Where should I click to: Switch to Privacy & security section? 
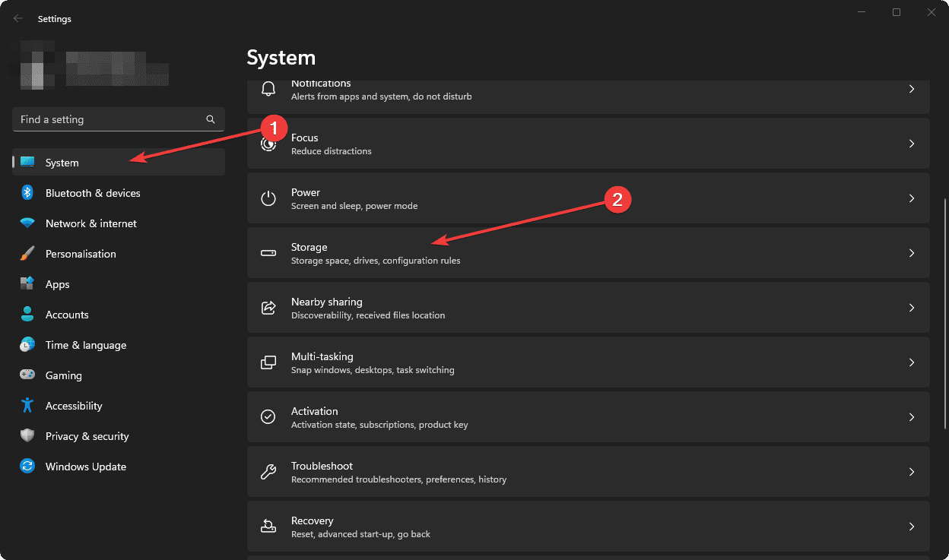[86, 436]
